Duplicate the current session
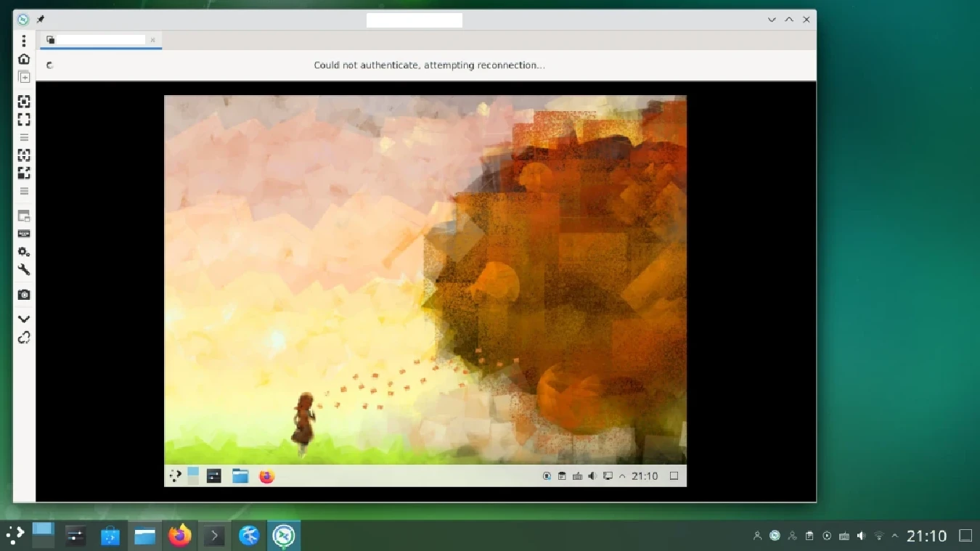 [24, 77]
